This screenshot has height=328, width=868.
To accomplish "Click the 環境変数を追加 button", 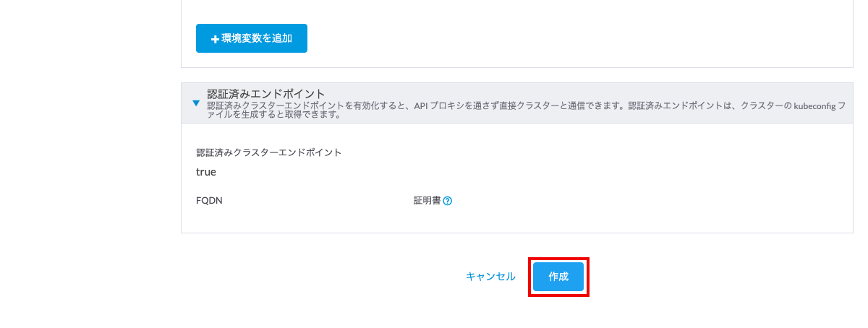I will tap(252, 38).
